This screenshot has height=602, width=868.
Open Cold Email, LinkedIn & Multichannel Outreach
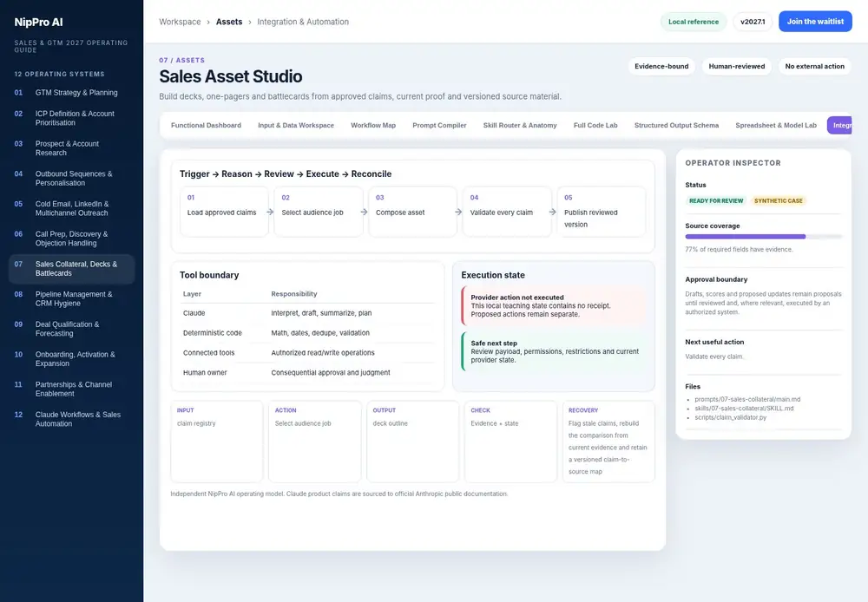click(71, 208)
